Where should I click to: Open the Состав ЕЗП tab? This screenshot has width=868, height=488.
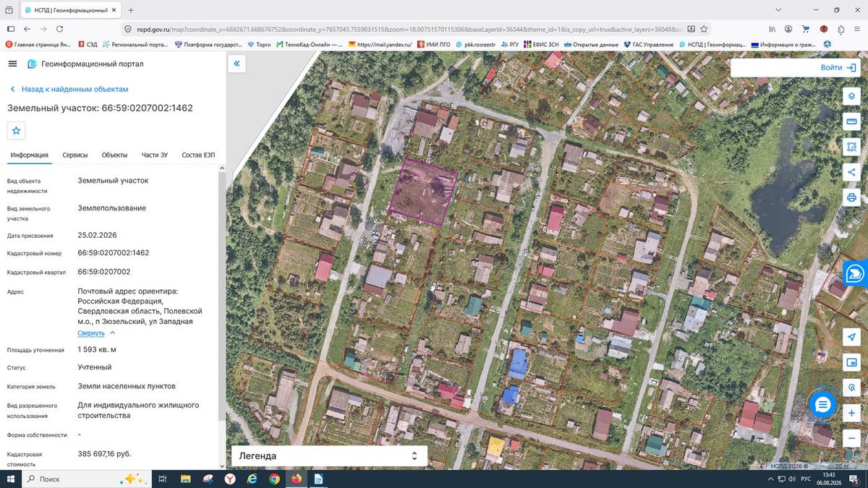[x=198, y=155]
